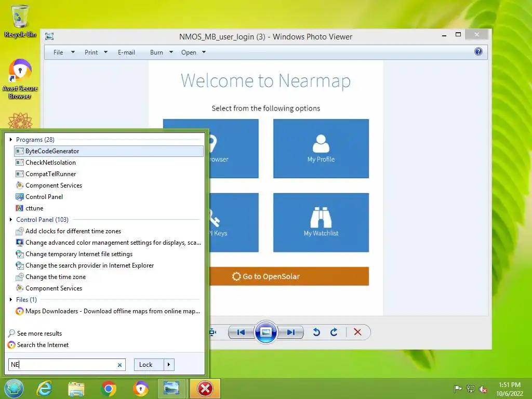Start the slide show
This screenshot has height=399, width=532.
265,332
